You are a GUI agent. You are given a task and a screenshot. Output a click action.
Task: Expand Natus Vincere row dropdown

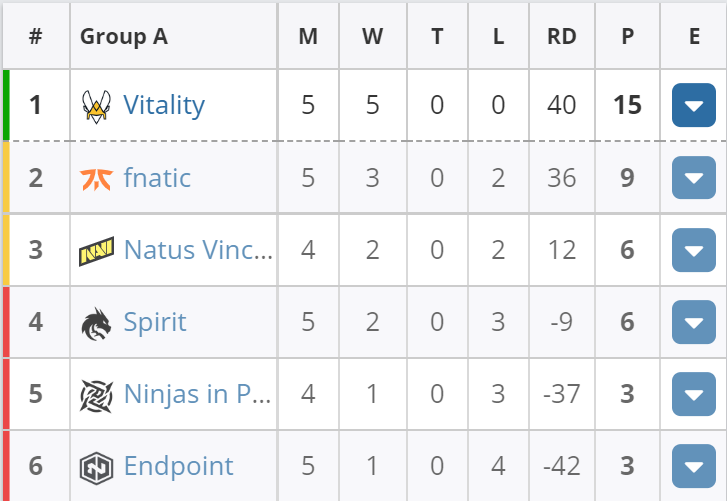coord(693,250)
